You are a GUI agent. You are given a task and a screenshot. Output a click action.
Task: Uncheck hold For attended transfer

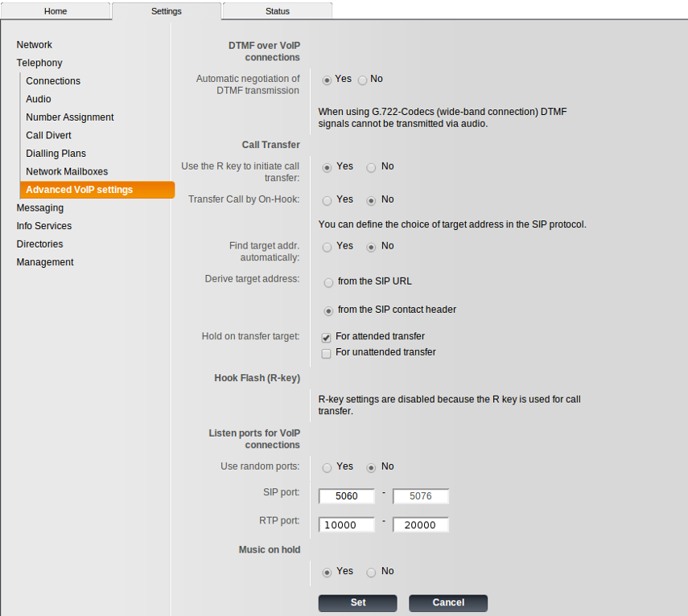tap(327, 338)
